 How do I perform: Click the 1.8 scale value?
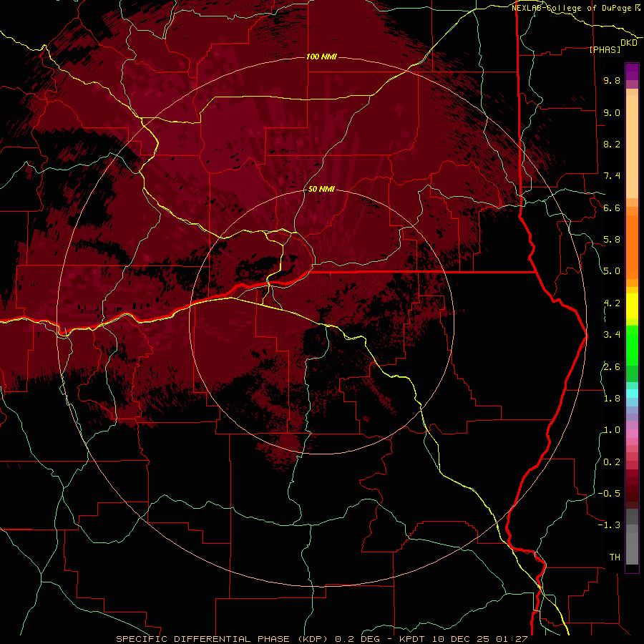(612, 399)
